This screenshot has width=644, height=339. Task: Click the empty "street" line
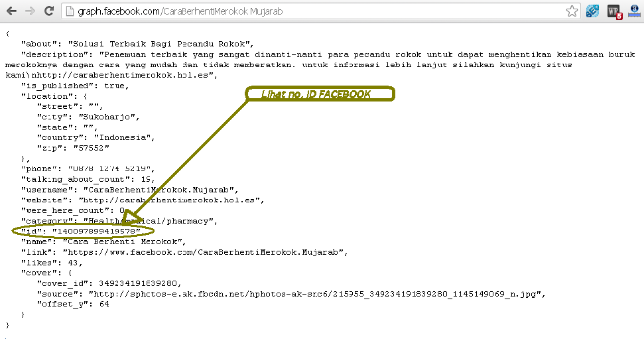coord(70,106)
